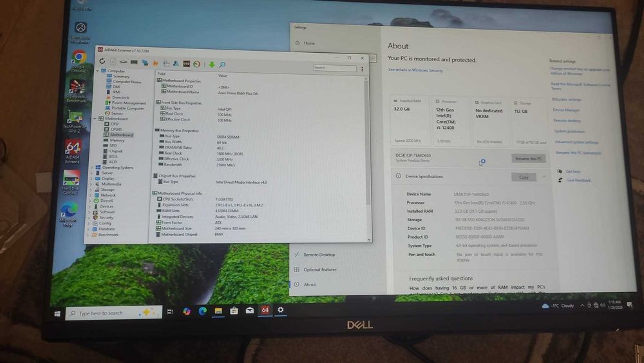This screenshot has width=644, height=363.
Task: Collapse the Motherboard category node in AIDA64
Action: click(x=95, y=119)
